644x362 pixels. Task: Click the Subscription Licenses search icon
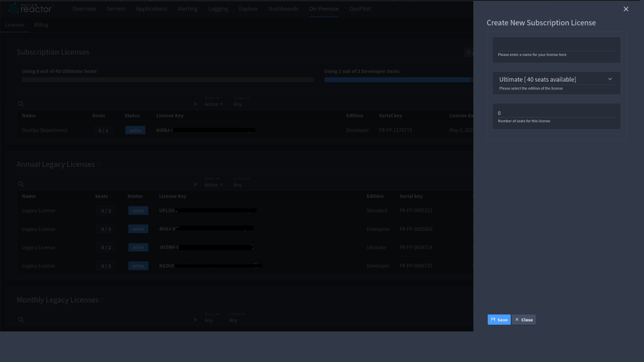click(21, 104)
